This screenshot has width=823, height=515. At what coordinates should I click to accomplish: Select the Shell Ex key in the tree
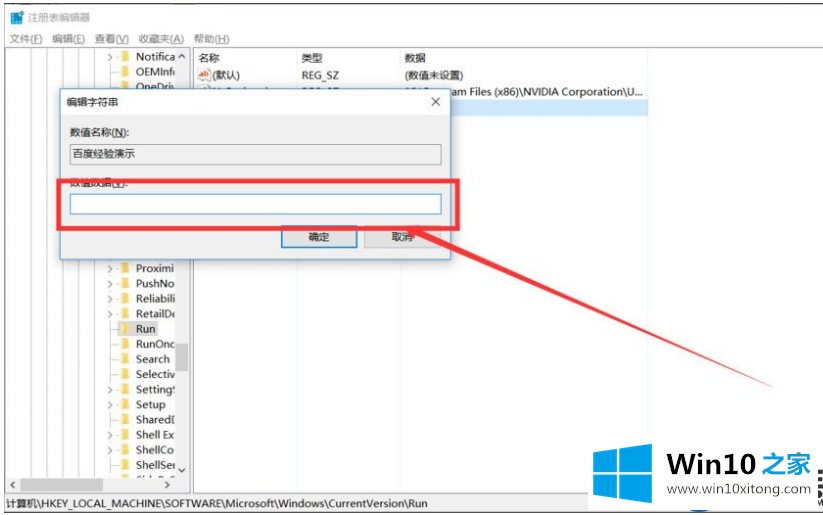click(x=155, y=435)
